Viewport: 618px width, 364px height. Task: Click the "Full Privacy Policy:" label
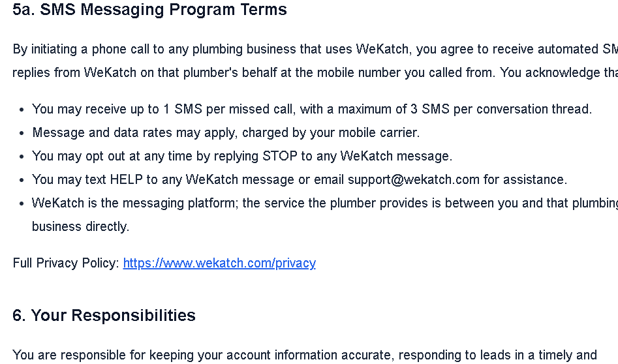pos(66,263)
